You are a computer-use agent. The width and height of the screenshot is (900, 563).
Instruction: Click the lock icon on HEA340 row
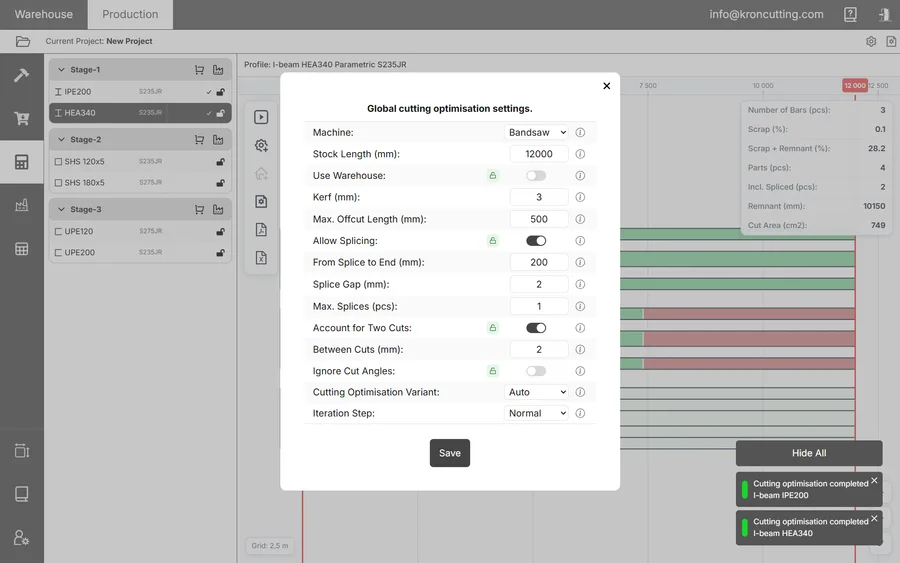(220, 113)
